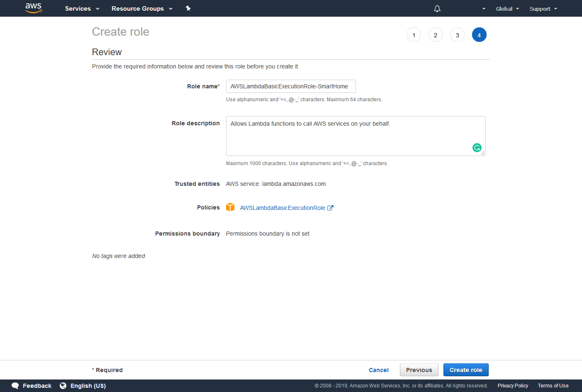This screenshot has width=582, height=392.
Task: Change language via English (US)
Action: click(88, 386)
